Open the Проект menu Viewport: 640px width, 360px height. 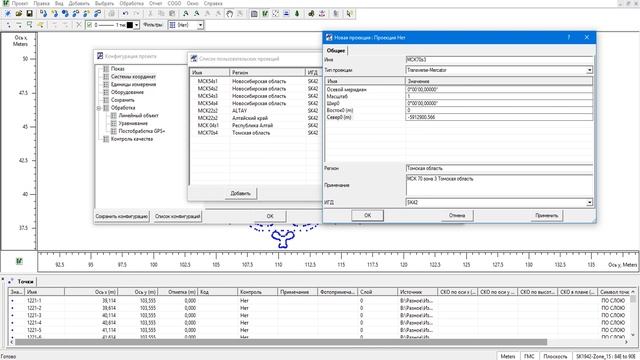pyautogui.click(x=20, y=3)
